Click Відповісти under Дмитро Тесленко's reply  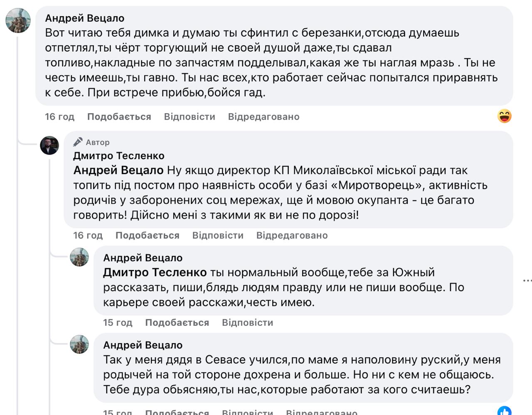[x=218, y=235]
